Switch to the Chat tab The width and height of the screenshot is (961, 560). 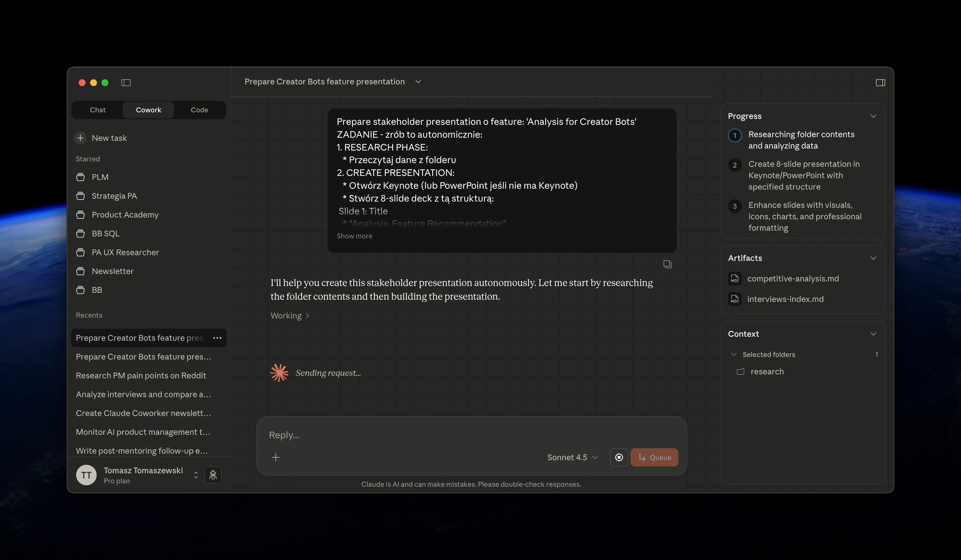point(98,110)
